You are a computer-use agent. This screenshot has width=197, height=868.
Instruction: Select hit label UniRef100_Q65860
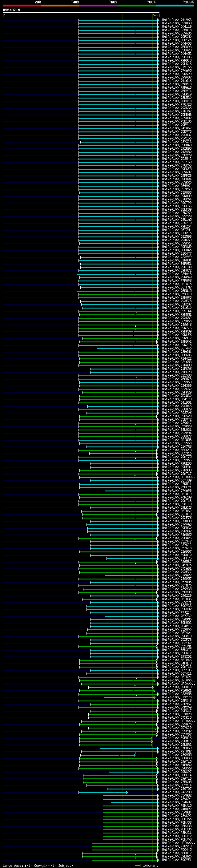click(x=177, y=321)
